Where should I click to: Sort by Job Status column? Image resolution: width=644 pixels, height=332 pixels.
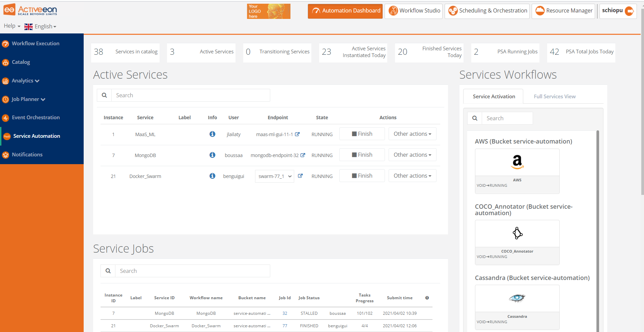coord(309,298)
